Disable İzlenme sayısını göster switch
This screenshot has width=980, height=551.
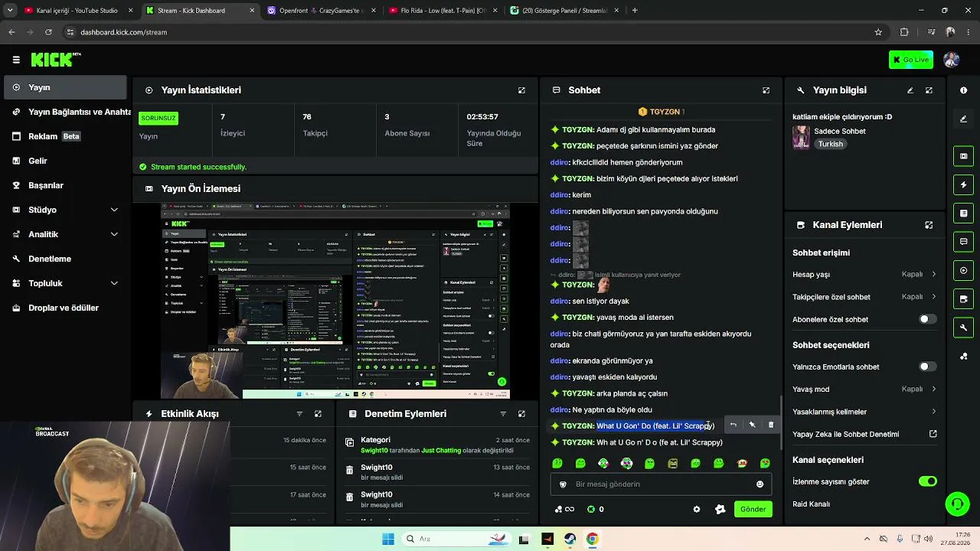coord(927,481)
